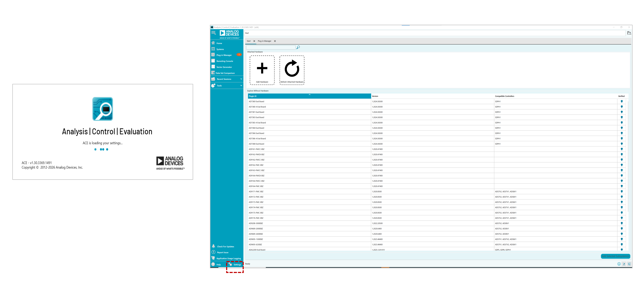Click the orange Plug-in Manager notification badge
The width and height of the screenshot is (644, 282).
pyautogui.click(x=239, y=55)
